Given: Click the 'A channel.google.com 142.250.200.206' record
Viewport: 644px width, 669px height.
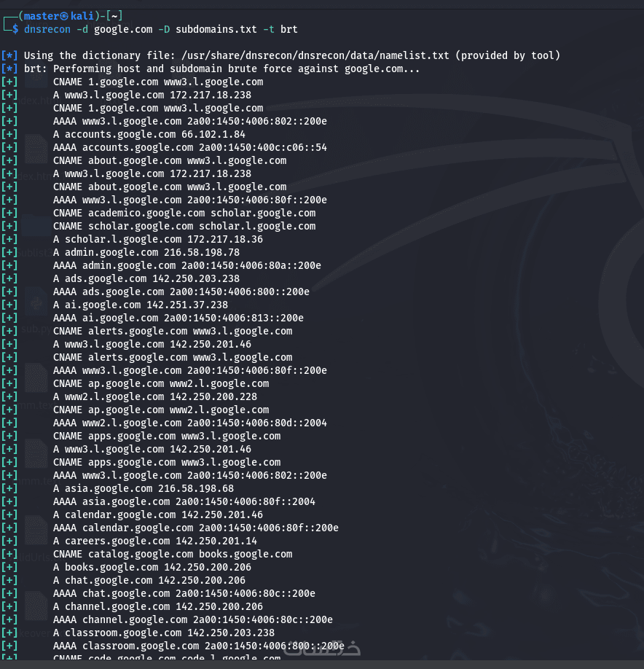Looking at the screenshot, I should (158, 607).
